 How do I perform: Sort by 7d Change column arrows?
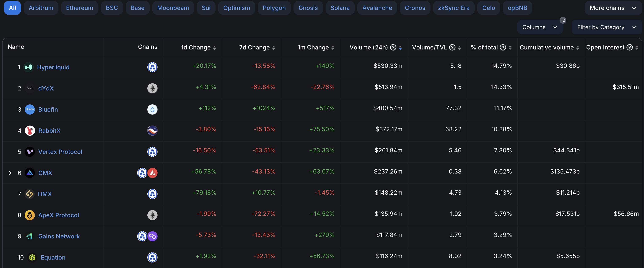tap(273, 48)
